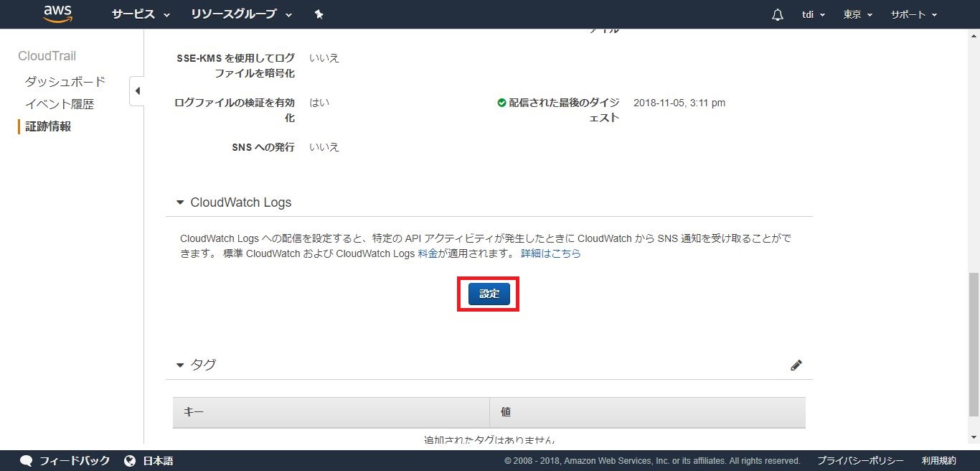980x471 pixels.
Task: Open the tdi account dropdown
Action: (814, 15)
